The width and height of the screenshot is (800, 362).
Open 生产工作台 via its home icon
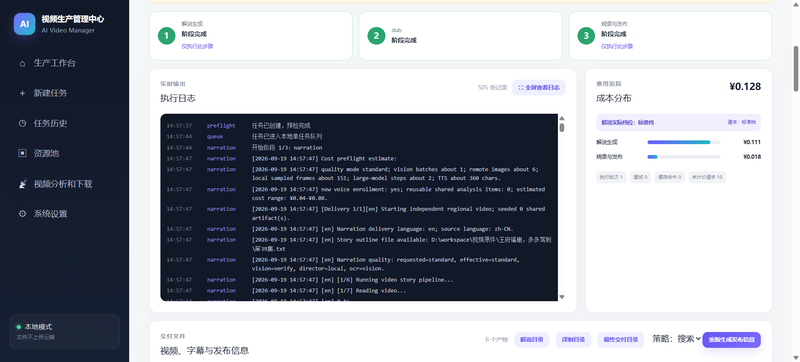click(22, 64)
